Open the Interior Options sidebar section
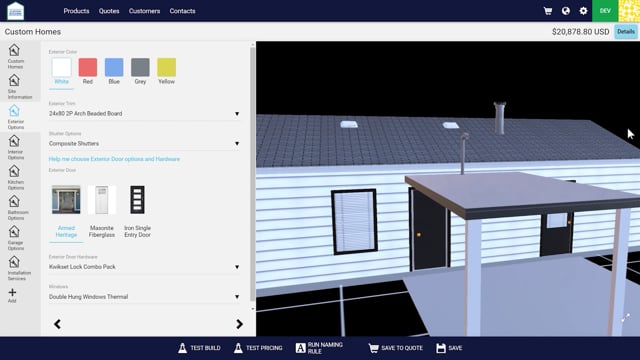Screen dimensions: 640x360 point(16,147)
